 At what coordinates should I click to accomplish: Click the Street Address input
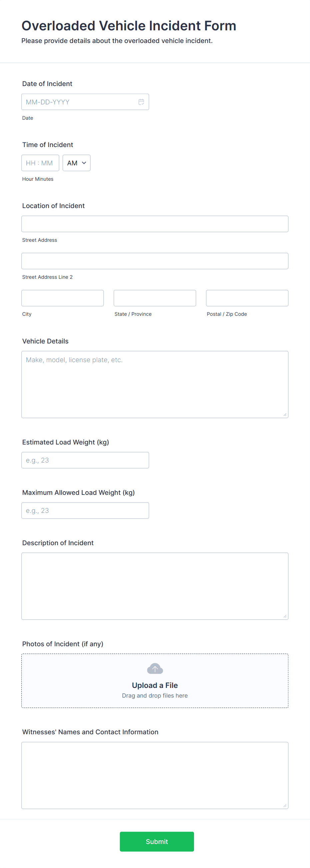point(155,224)
